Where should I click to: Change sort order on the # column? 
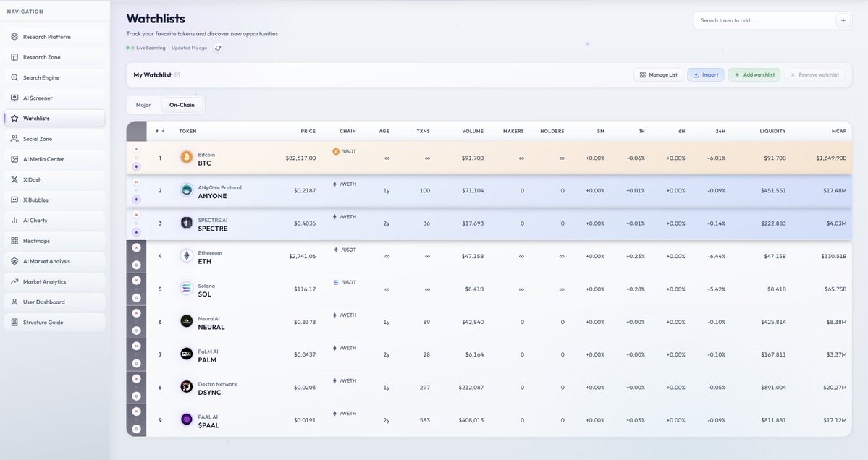tap(158, 129)
